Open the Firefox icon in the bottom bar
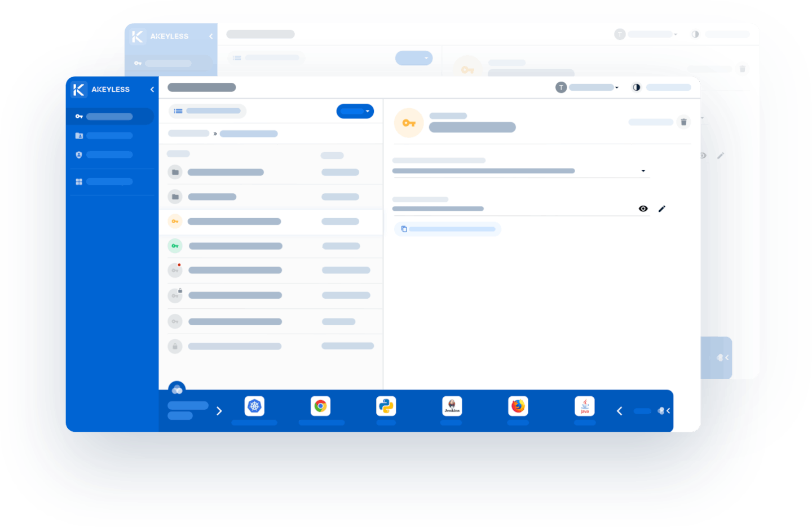 518,406
